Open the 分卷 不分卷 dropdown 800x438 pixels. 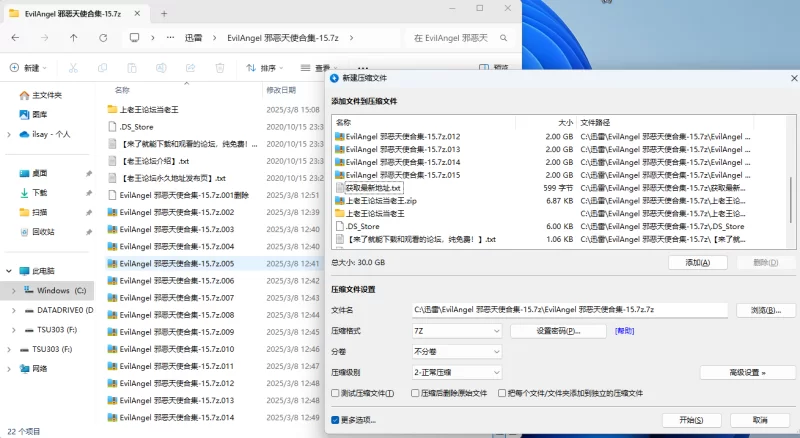457,352
